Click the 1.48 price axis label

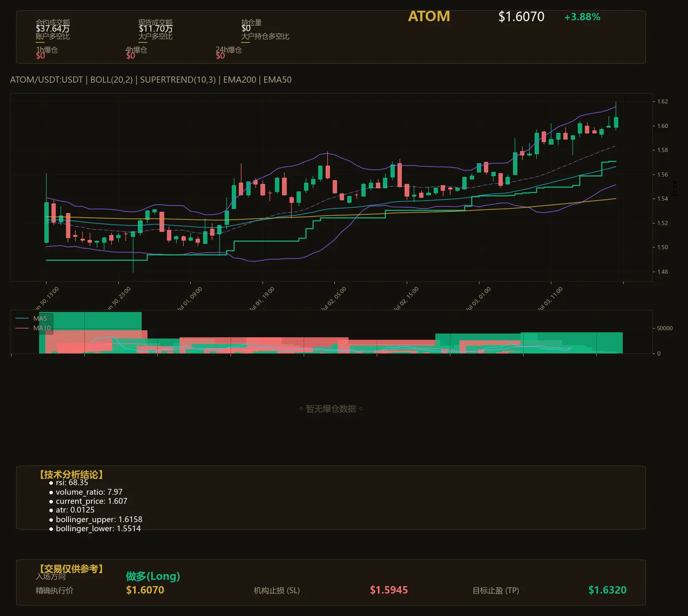click(x=663, y=272)
